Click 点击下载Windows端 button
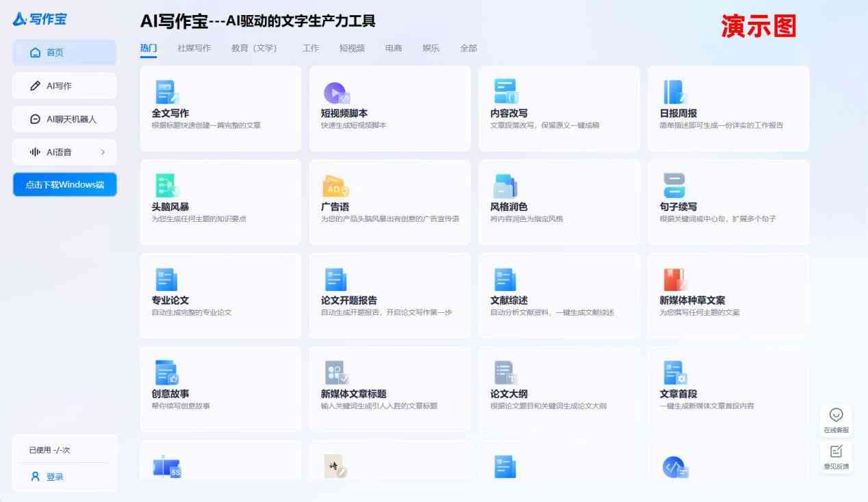This screenshot has height=502, width=868. (x=64, y=185)
